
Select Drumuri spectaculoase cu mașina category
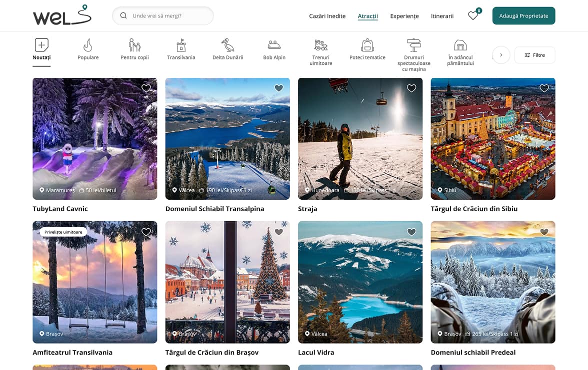pos(413,45)
